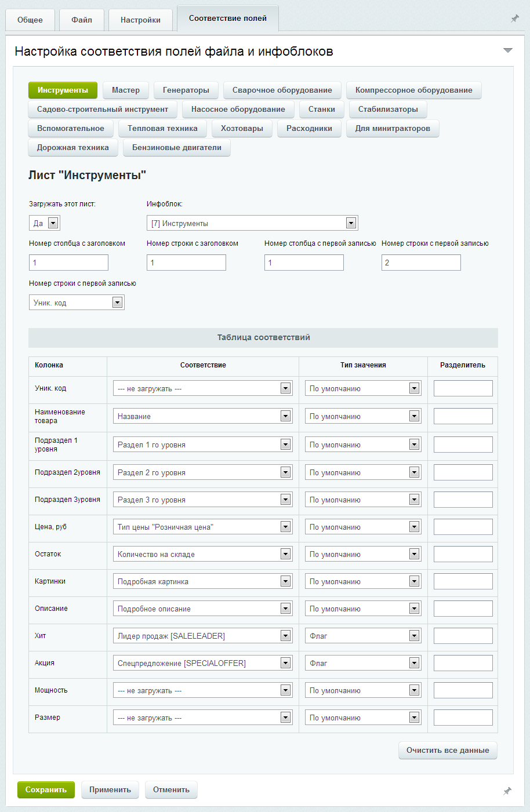Switch to the Настройки tab

(x=140, y=20)
